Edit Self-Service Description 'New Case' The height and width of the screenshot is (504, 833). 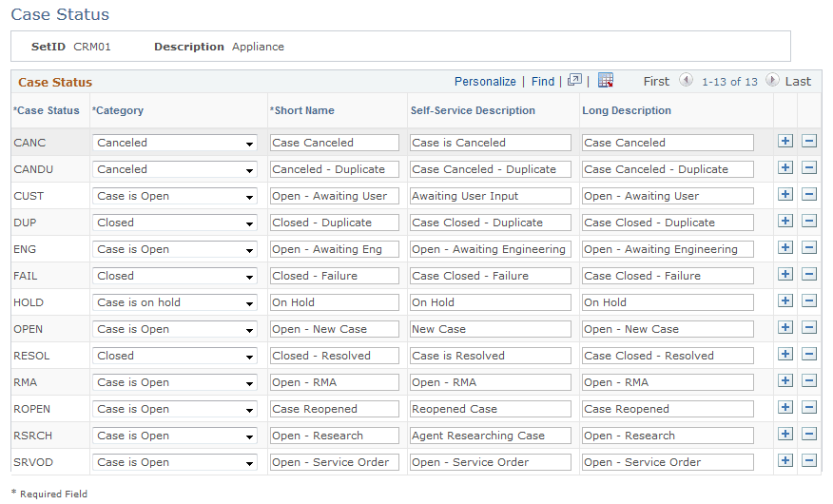click(491, 329)
